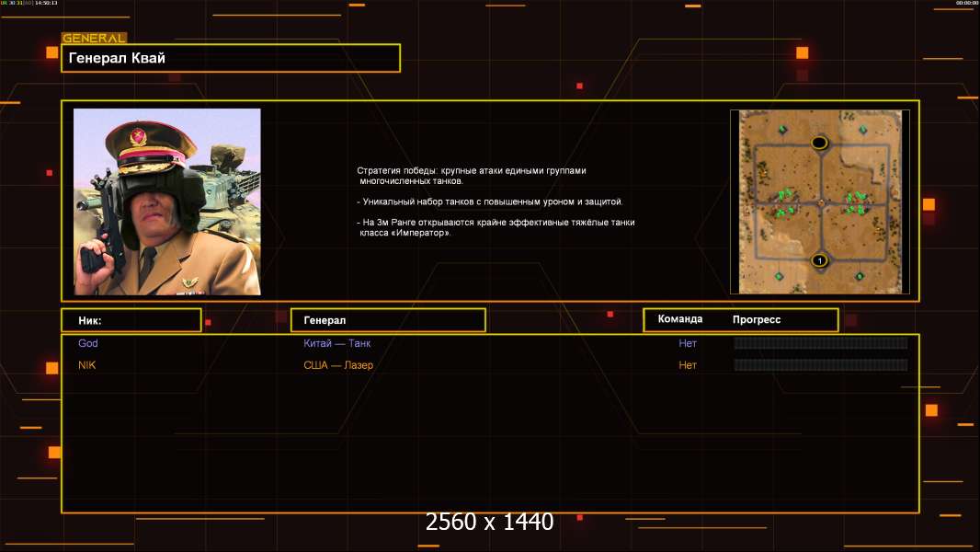980x552 pixels.
Task: Click the GENERAL label tag
Action: click(93, 39)
